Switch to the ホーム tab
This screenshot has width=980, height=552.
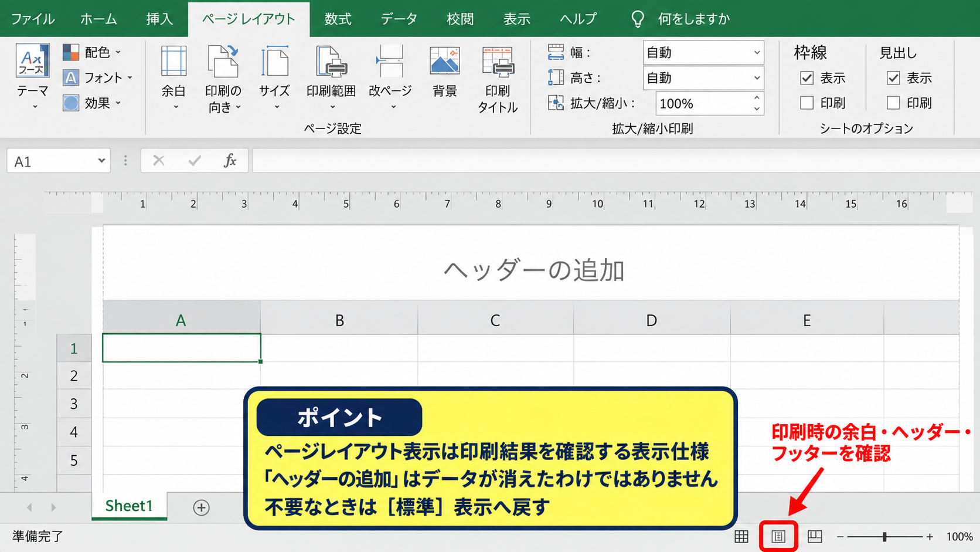pos(98,19)
